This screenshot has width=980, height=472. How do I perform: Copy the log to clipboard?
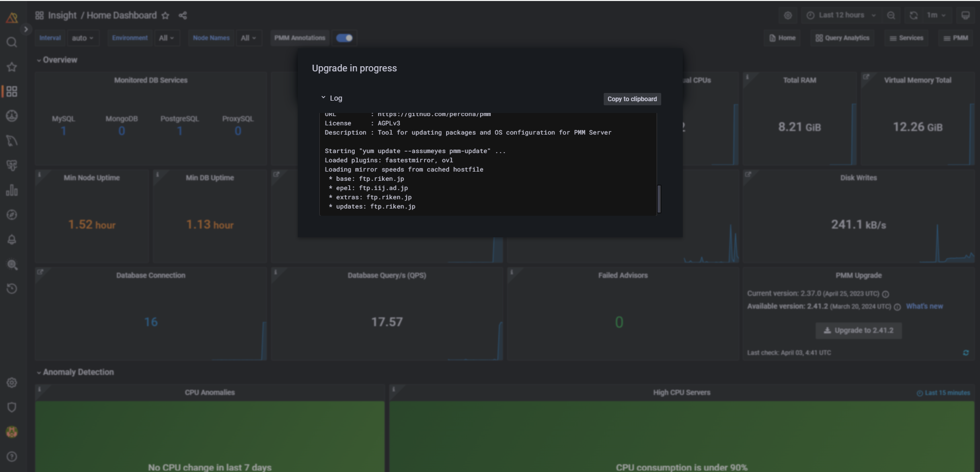click(632, 99)
